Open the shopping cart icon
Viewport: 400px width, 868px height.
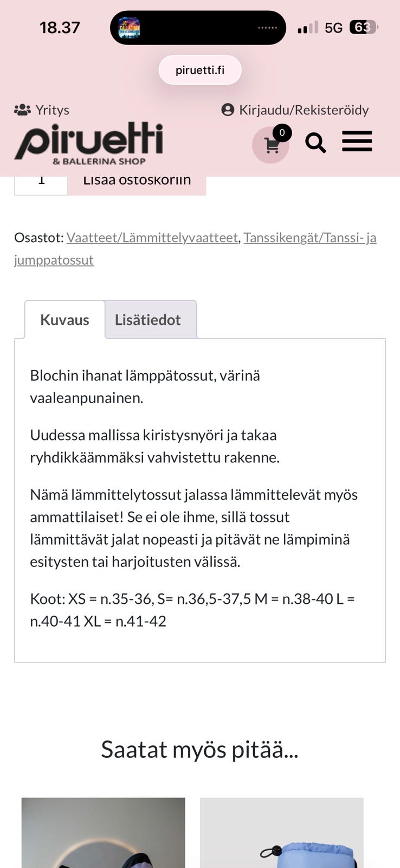click(x=270, y=144)
